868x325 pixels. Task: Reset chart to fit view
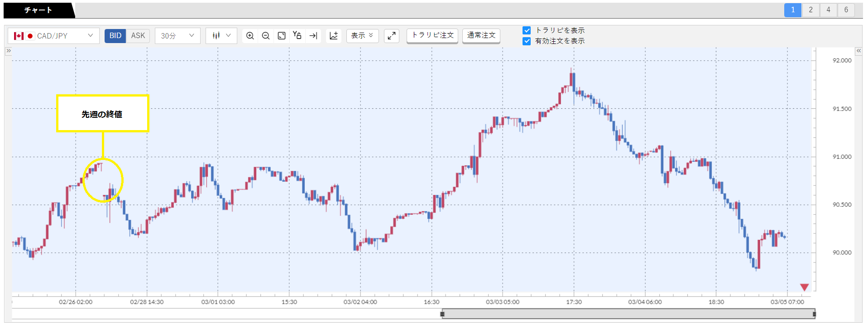pos(282,36)
